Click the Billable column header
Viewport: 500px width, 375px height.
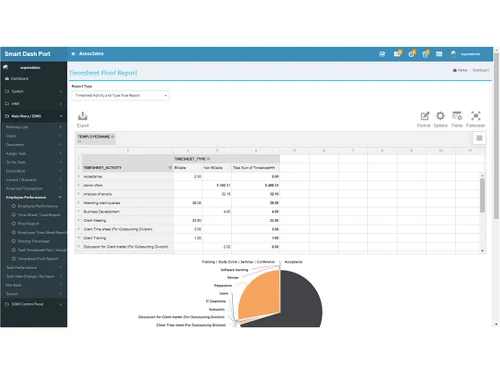(x=188, y=168)
